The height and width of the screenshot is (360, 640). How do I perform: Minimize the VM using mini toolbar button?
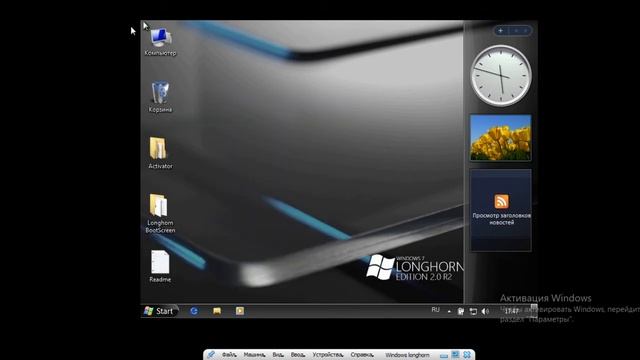click(444, 355)
